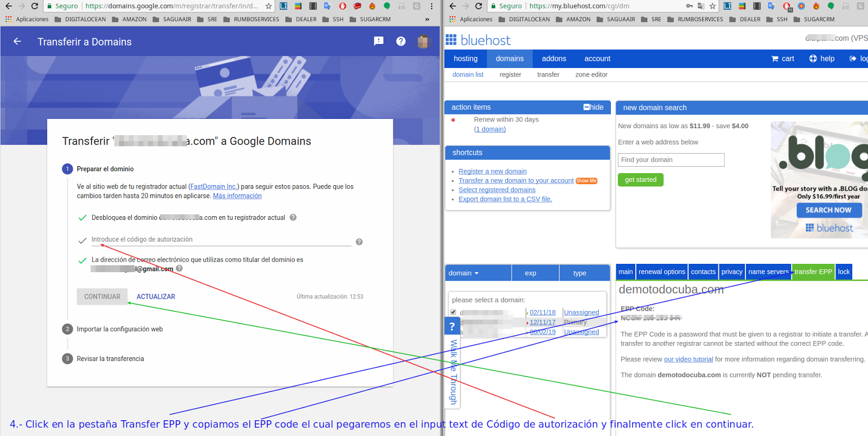
Task: Open RUMBOSERVICES bookmark folder in Bluehost browser
Action: [695, 19]
